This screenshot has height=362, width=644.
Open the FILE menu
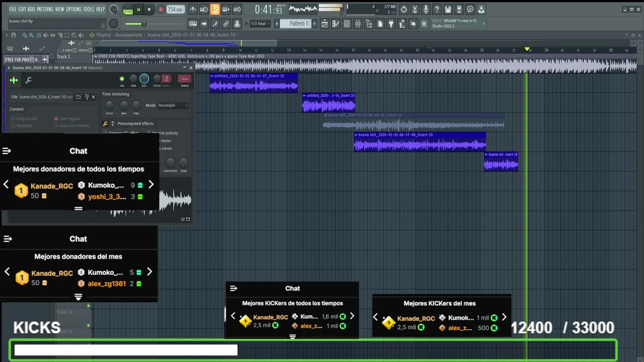coord(13,9)
